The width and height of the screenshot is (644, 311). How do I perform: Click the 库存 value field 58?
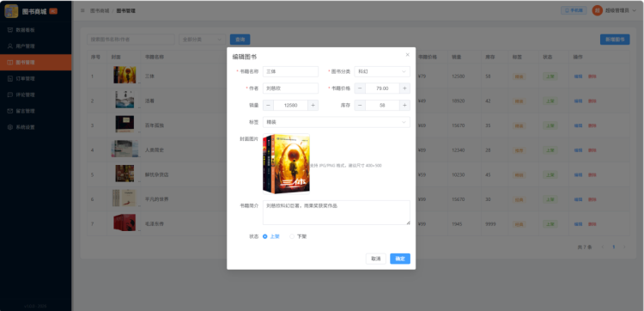point(382,105)
